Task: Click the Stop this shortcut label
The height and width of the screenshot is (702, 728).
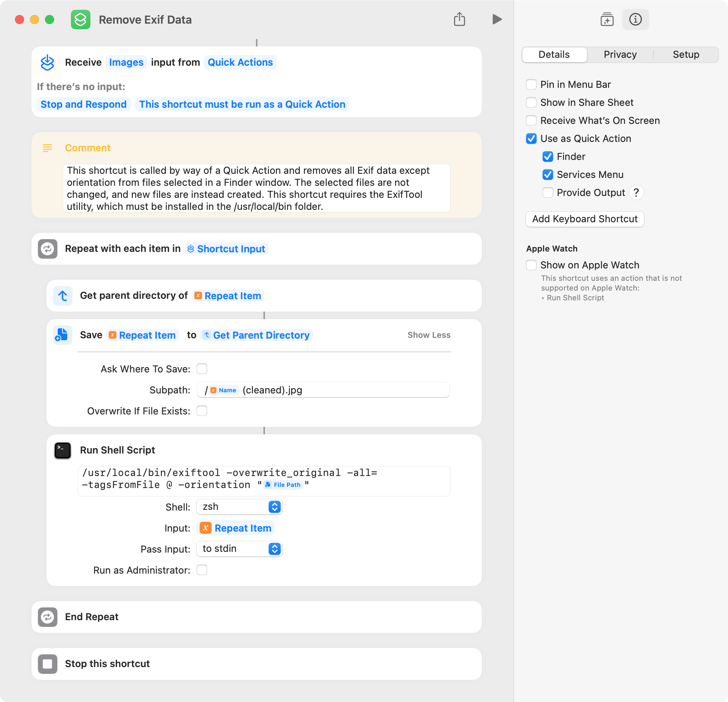Action: pos(107,664)
